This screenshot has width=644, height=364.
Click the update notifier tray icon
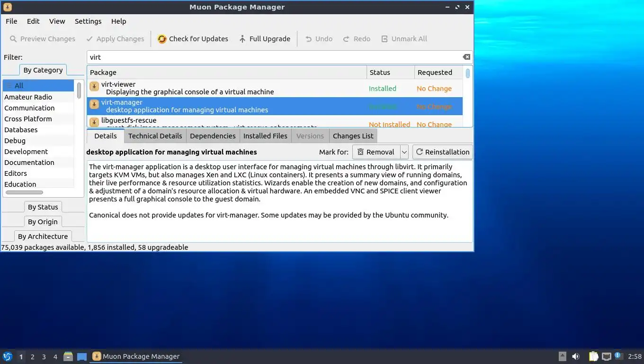click(x=618, y=355)
